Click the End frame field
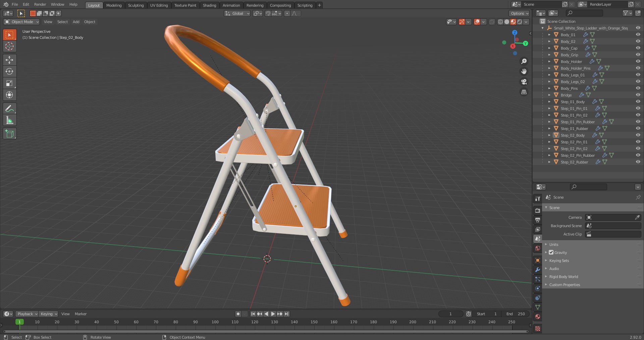Image resolution: width=644 pixels, height=340 pixels. [516, 314]
